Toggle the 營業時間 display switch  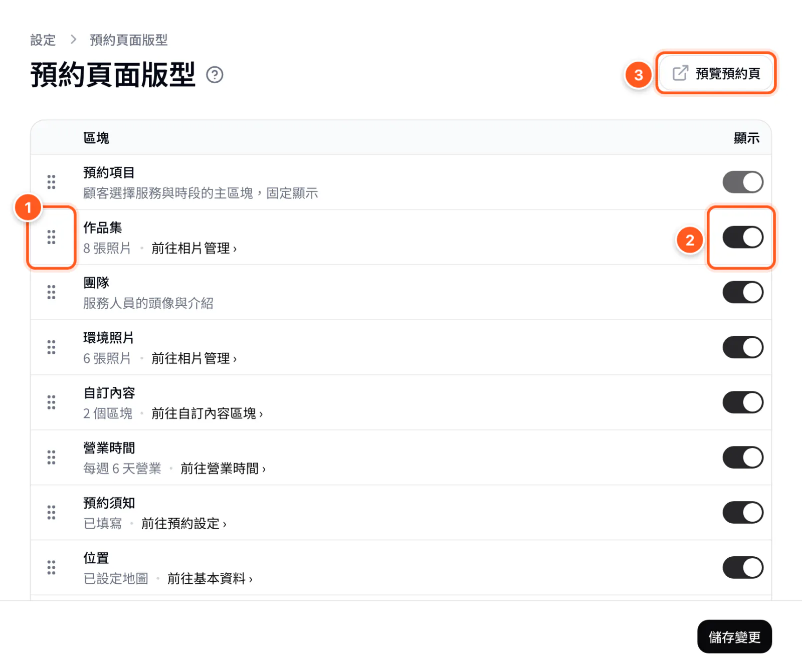point(743,458)
